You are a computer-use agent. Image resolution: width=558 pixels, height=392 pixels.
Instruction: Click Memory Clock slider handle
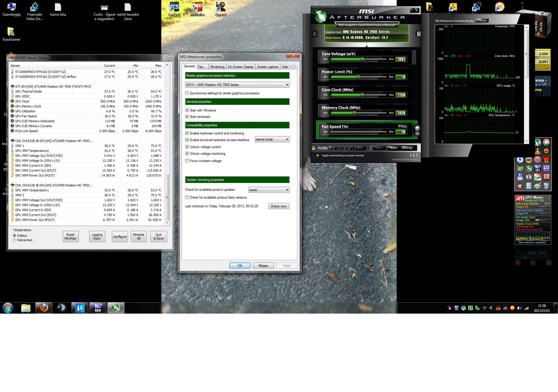(354, 113)
